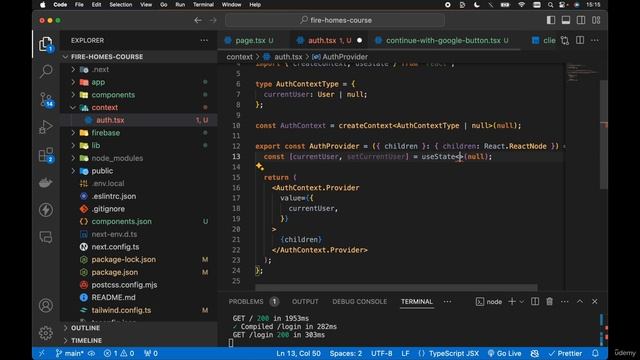Image resolution: width=640 pixels, height=360 pixels.
Task: Click the compare changes icon in editor toolbar
Action: click(x=565, y=40)
